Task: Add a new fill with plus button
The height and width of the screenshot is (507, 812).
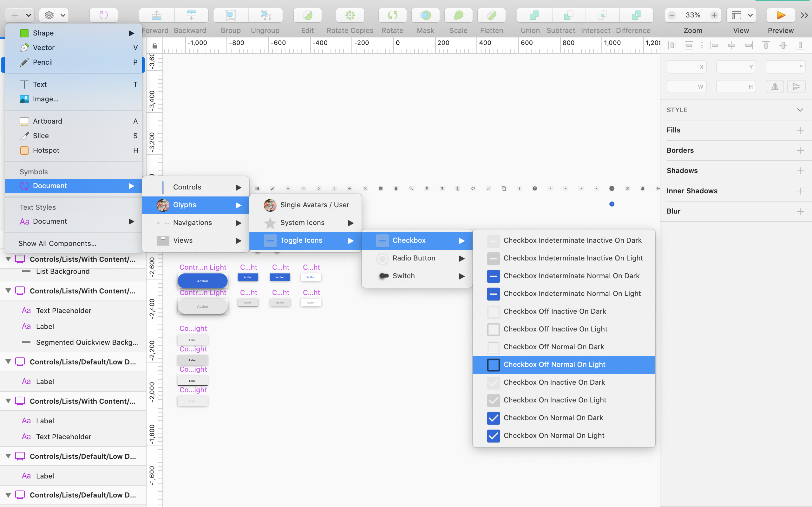Action: point(800,130)
